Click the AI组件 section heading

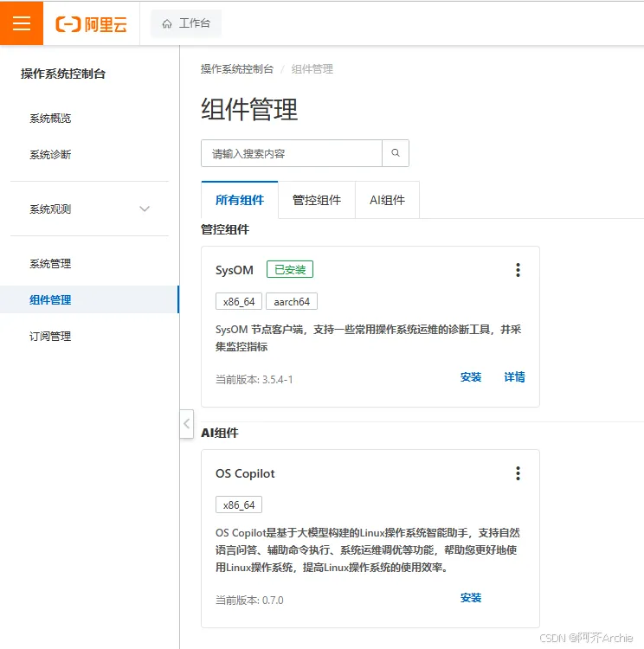(220, 433)
